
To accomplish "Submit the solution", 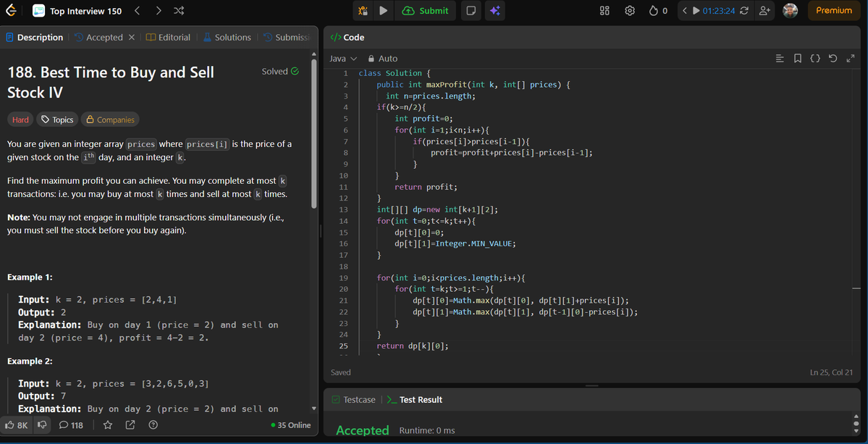I will tap(425, 11).
